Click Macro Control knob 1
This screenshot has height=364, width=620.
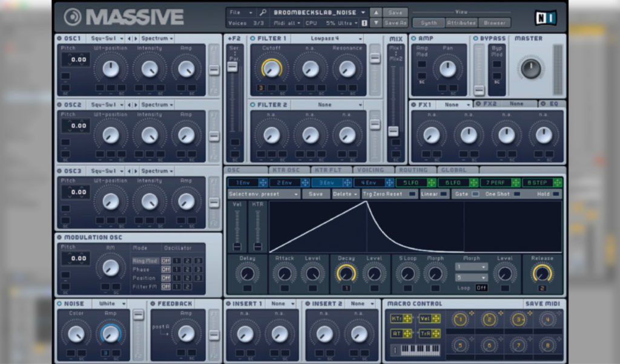pos(461,319)
